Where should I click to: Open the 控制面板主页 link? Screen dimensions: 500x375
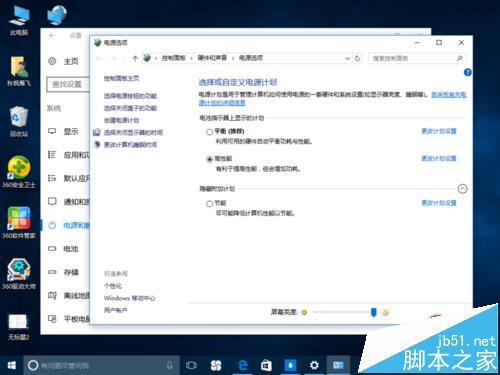click(x=122, y=78)
